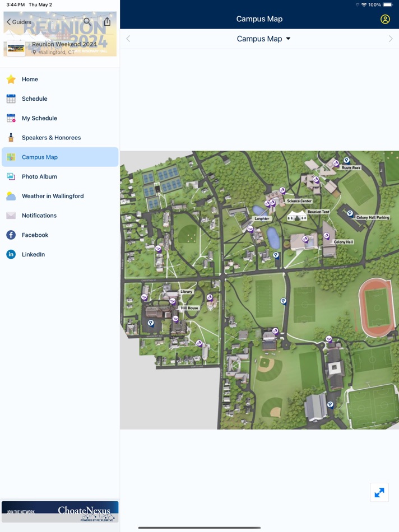Tap the weather cloud icon

click(11, 196)
